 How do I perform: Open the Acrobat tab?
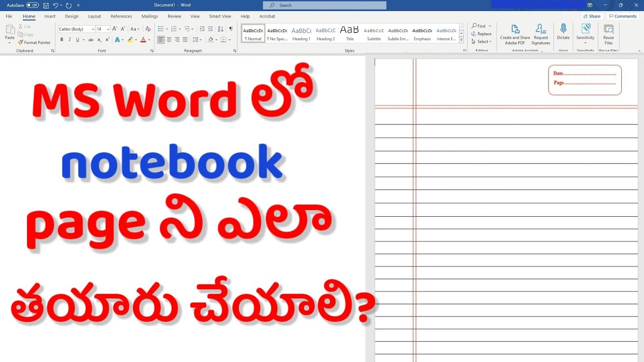point(267,16)
